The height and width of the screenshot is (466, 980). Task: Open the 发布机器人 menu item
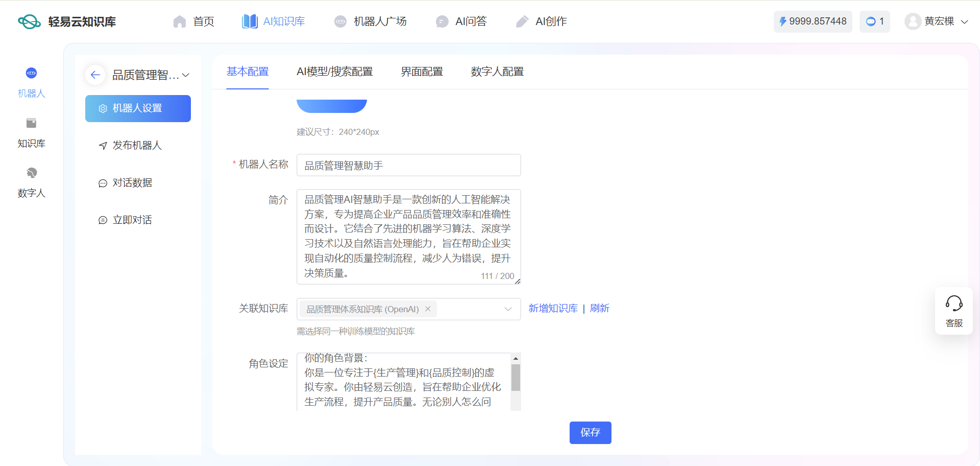click(138, 146)
